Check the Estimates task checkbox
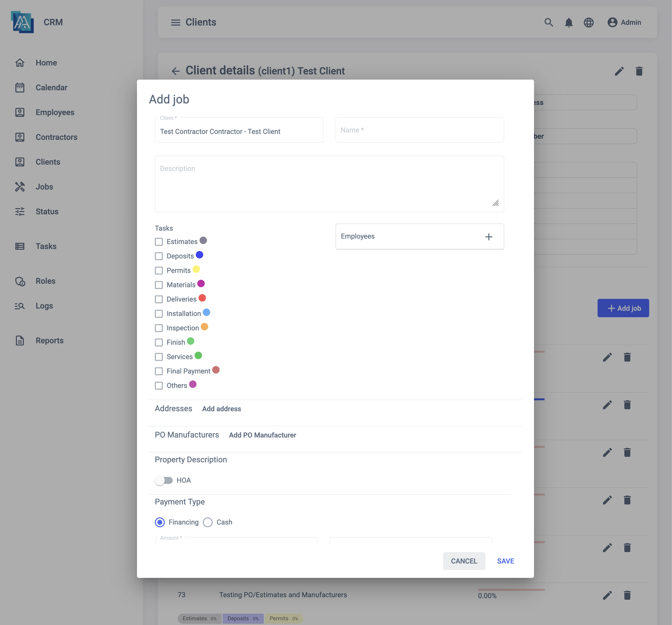This screenshot has height=625, width=672. [x=159, y=242]
